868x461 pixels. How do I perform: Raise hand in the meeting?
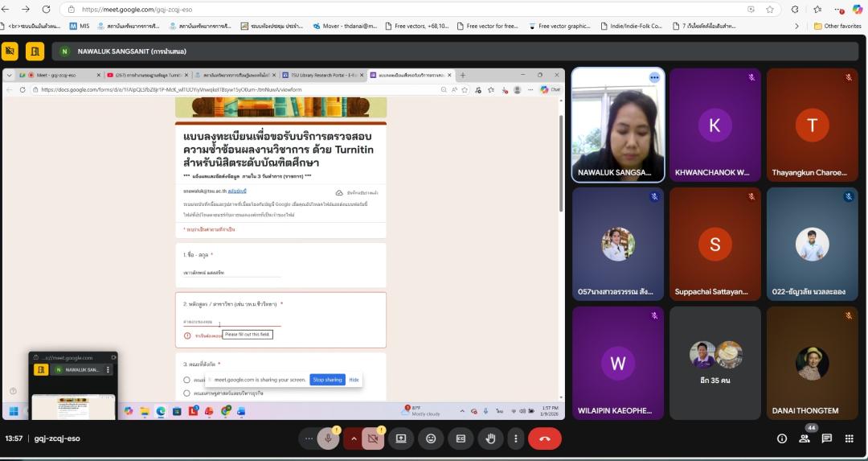coord(490,438)
